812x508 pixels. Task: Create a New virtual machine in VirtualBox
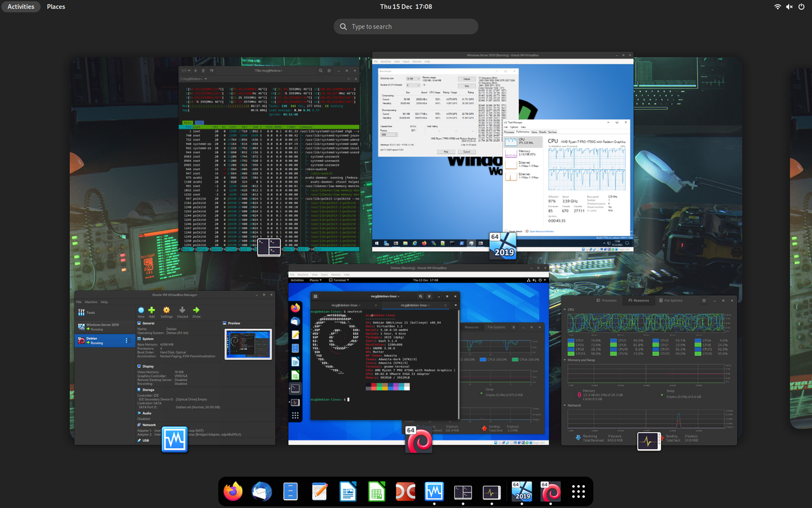pyautogui.click(x=141, y=311)
